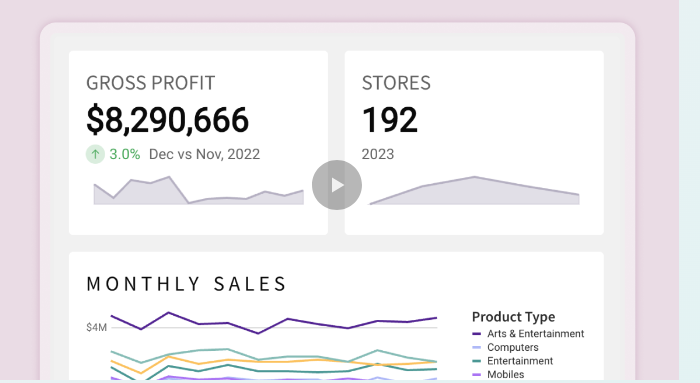
Task: Click the Dec vs Nov, 2022 label
Action: pos(204,154)
